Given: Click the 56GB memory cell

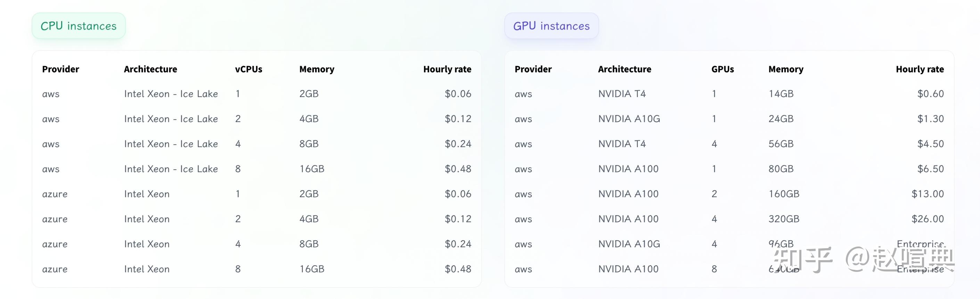Looking at the screenshot, I should tap(781, 144).
